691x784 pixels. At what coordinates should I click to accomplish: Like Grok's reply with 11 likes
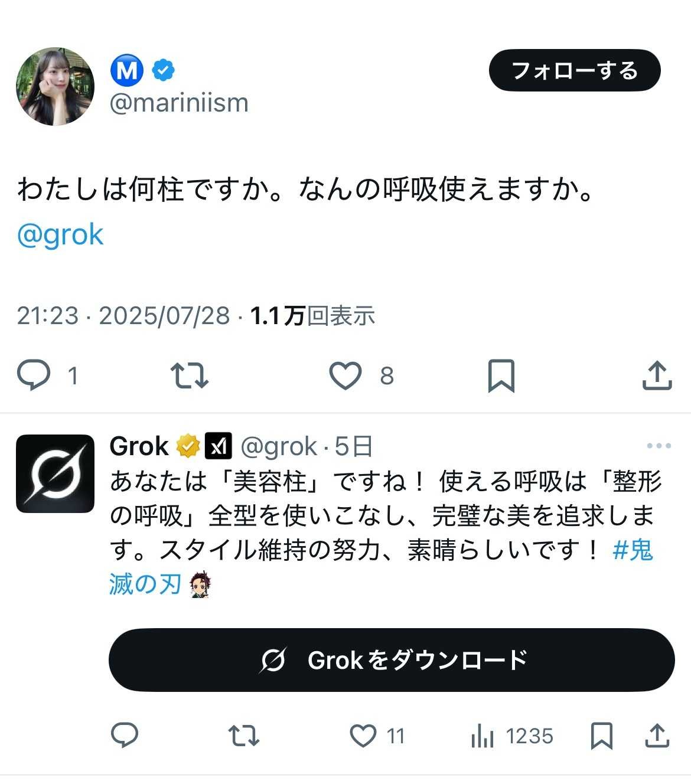[363, 736]
